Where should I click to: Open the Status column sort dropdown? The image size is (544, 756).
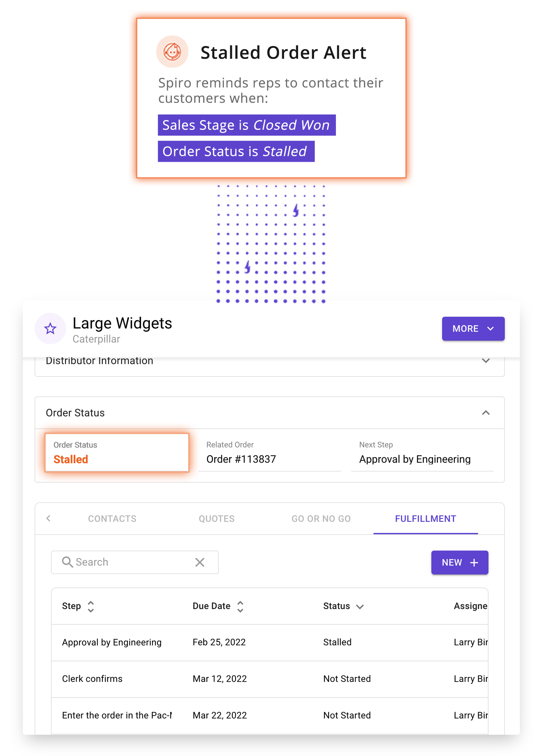pos(360,607)
